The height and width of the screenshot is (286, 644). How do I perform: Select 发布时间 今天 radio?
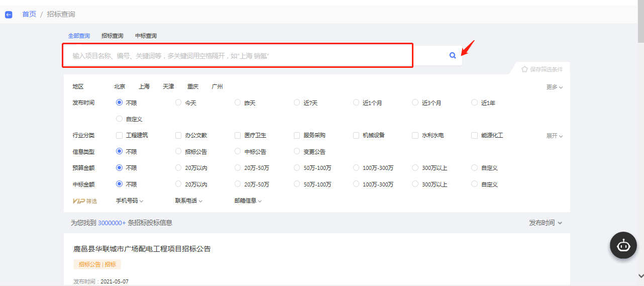178,103
